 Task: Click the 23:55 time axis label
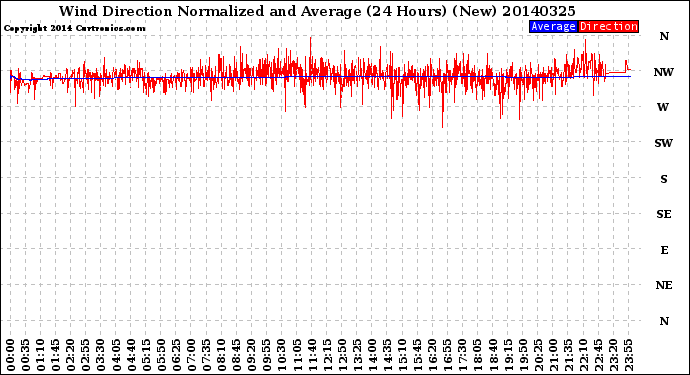coord(629,355)
